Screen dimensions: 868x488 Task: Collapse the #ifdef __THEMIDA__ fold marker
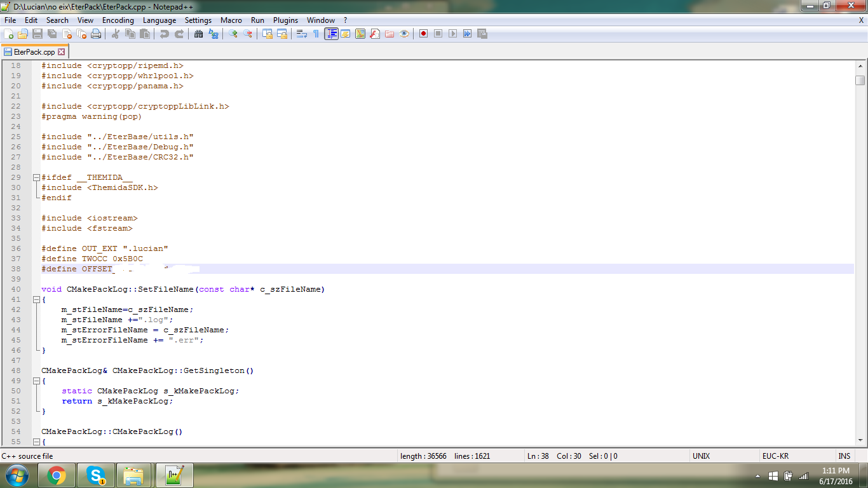pyautogui.click(x=36, y=177)
